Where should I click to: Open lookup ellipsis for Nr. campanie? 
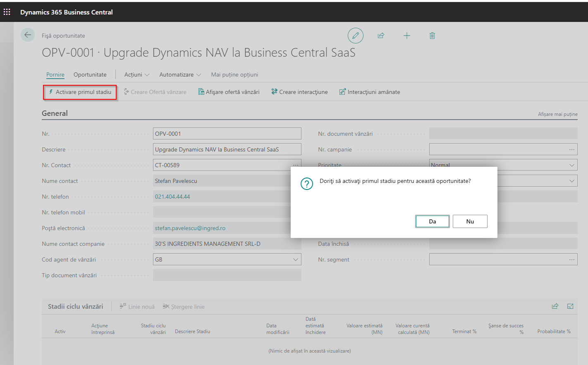click(572, 149)
